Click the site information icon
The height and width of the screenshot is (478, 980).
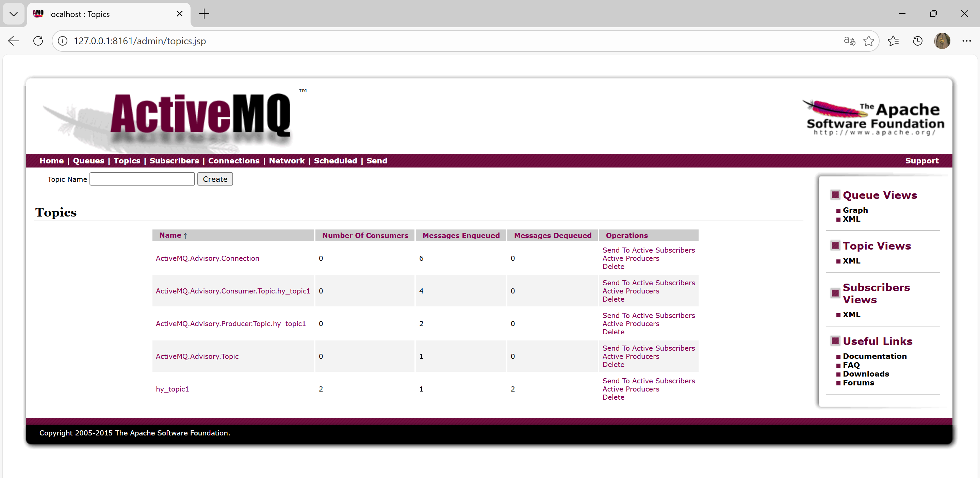[63, 41]
